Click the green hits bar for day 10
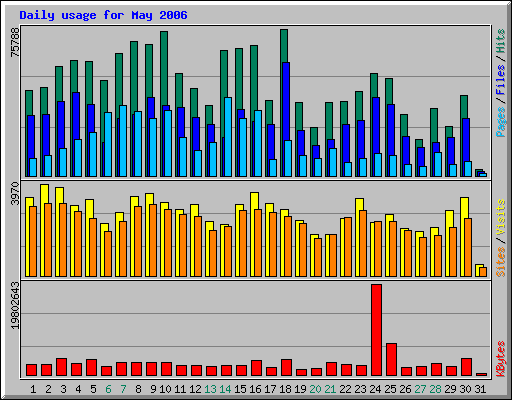 [x=164, y=68]
